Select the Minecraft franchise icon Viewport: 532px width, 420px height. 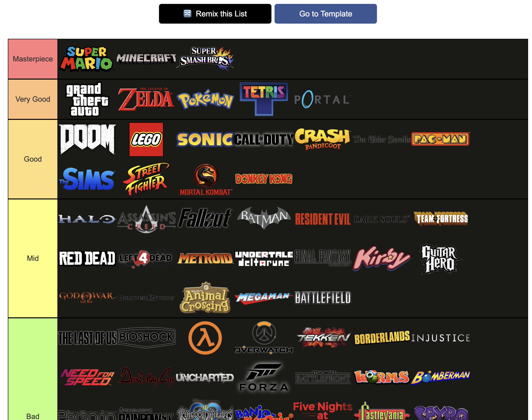click(145, 58)
